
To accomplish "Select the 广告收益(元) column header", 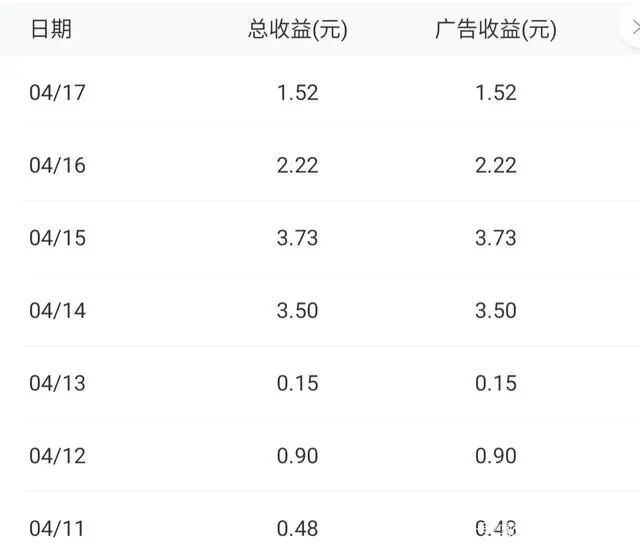I will coord(496,29).
